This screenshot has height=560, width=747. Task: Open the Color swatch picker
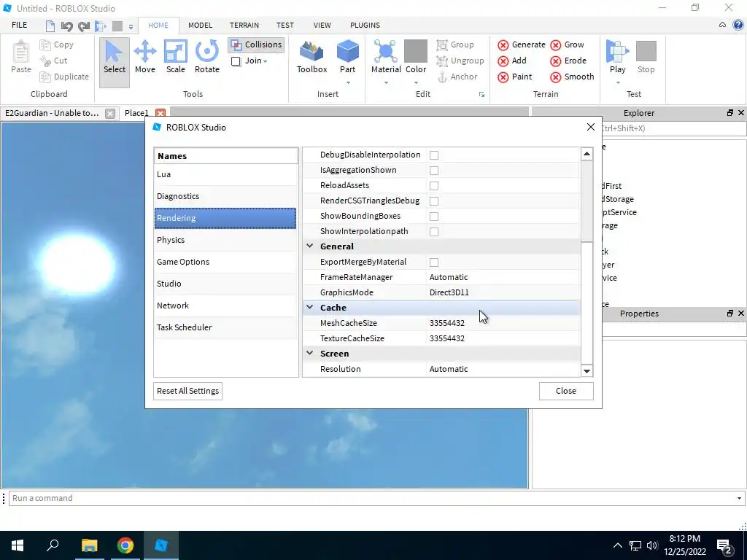click(x=415, y=57)
